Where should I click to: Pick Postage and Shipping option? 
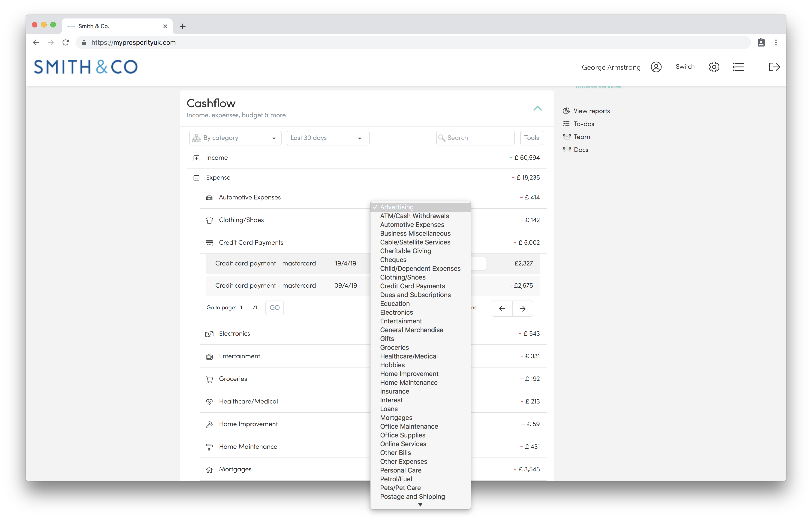pyautogui.click(x=421, y=496)
